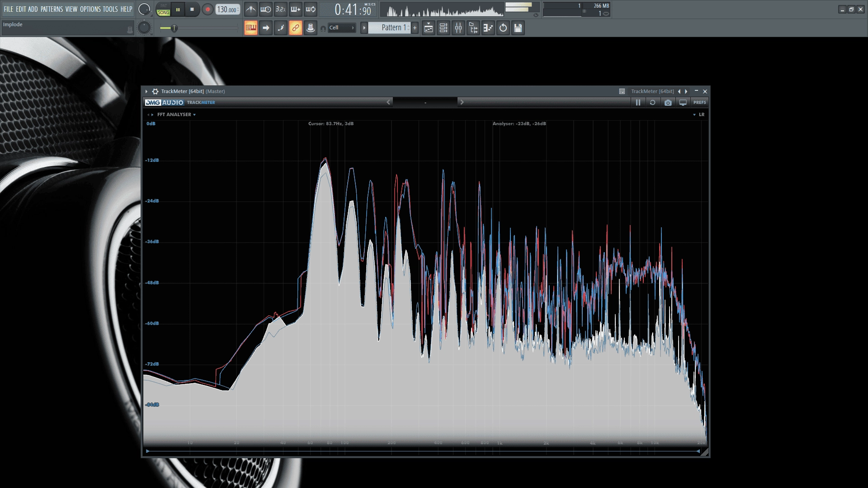The width and height of the screenshot is (868, 488).
Task: Open the Cell snap dropdown
Action: pyautogui.click(x=341, y=28)
